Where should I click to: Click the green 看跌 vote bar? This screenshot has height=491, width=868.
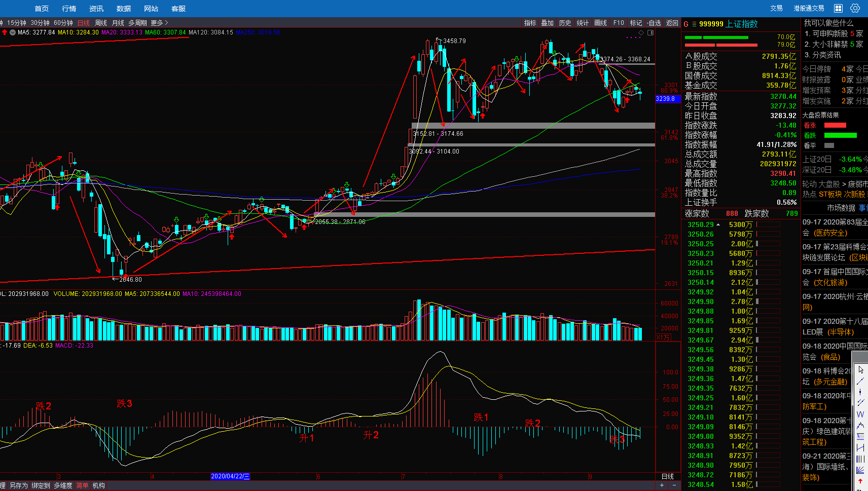click(x=840, y=135)
